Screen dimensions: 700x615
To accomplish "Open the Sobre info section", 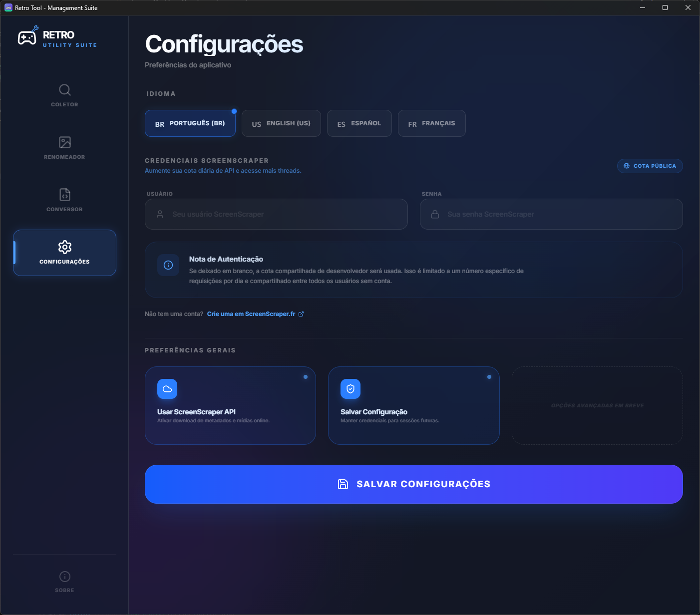I will point(64,580).
